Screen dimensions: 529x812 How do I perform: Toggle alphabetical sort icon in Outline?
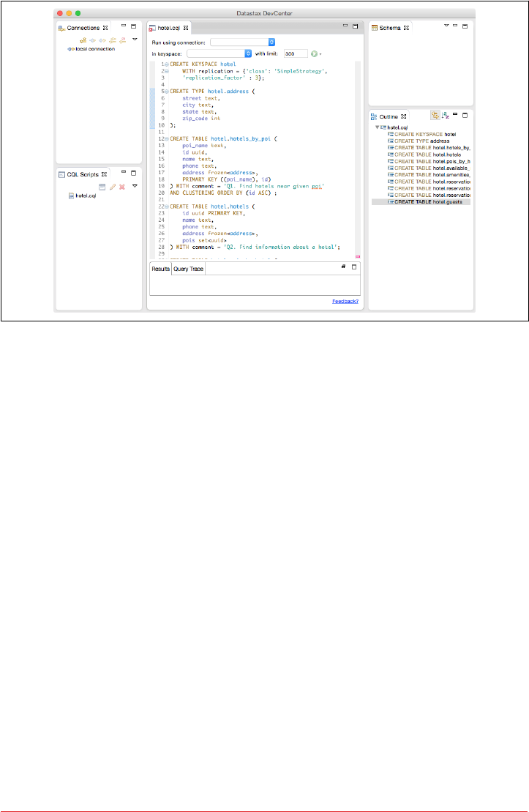pos(445,116)
